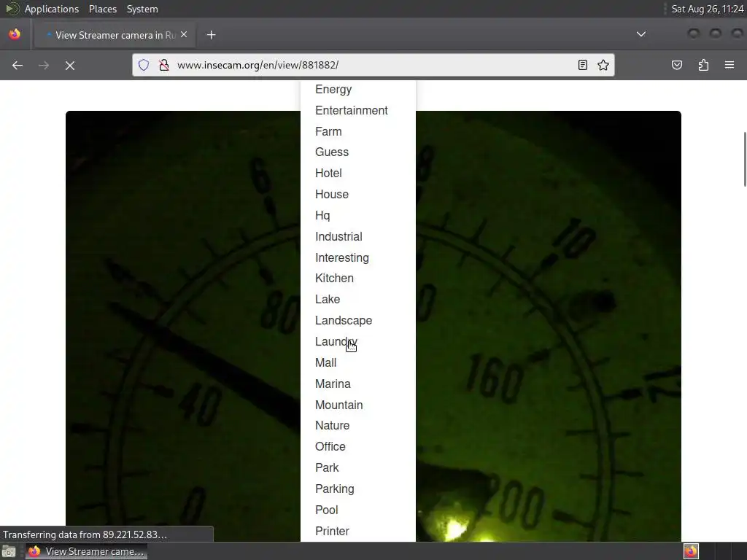
Task: Open the extensions menu
Action: point(703,65)
